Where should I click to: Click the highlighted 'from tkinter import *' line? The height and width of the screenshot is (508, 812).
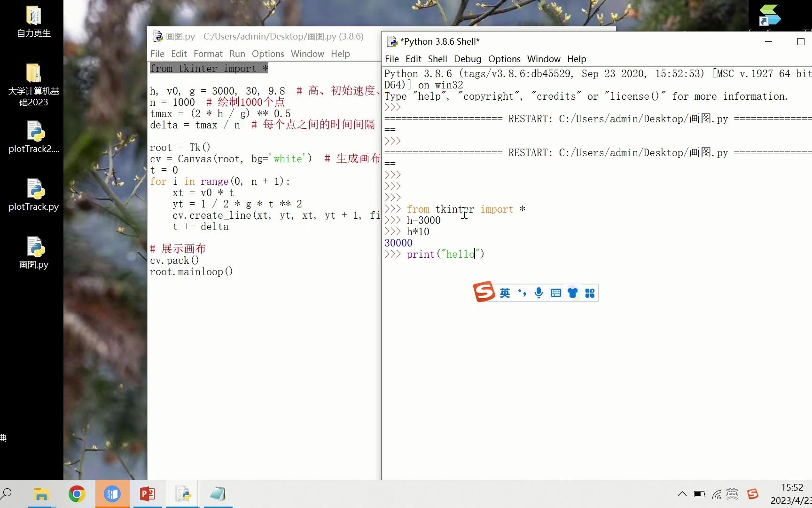coord(209,69)
